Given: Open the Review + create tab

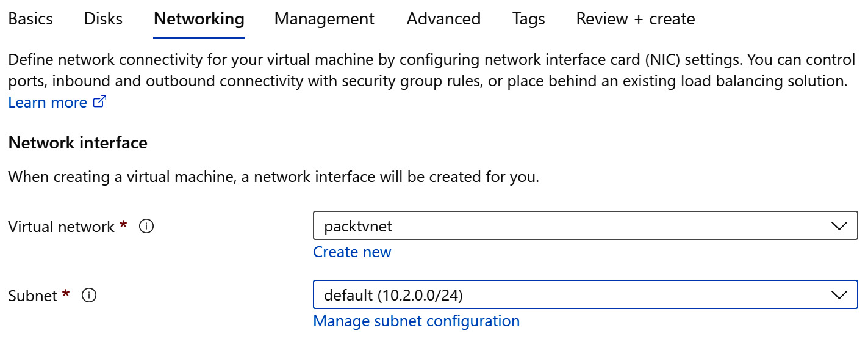Looking at the screenshot, I should click(x=635, y=19).
